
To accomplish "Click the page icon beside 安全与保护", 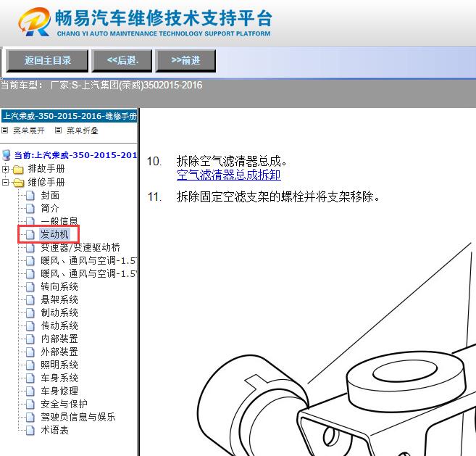I will click(x=30, y=404).
